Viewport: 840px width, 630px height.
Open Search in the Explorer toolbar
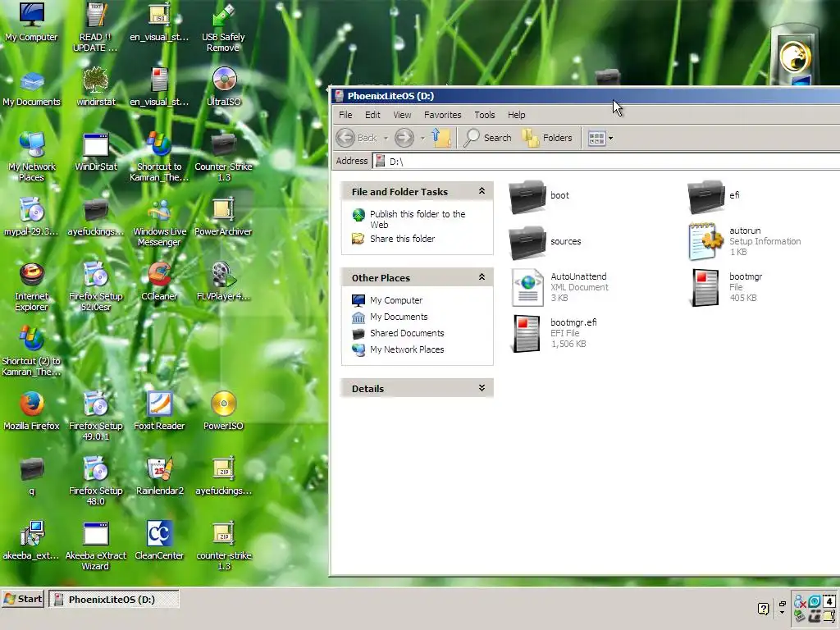[487, 138]
